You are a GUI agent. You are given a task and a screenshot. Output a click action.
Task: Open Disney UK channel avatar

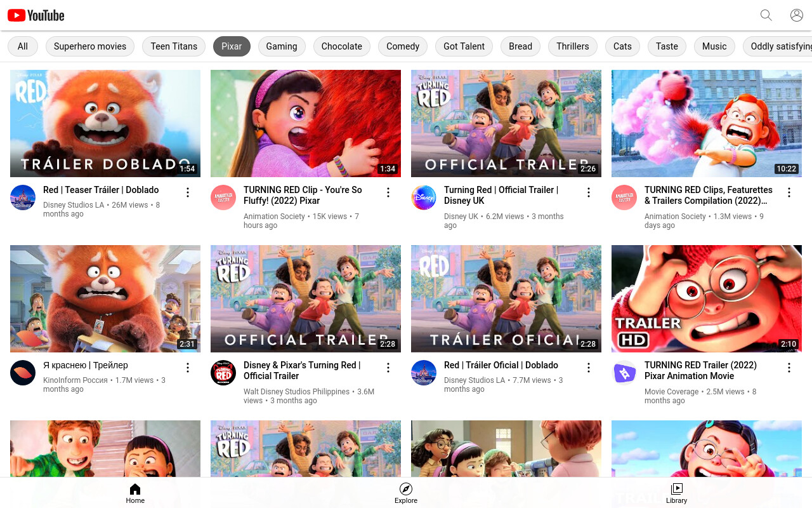tap(424, 197)
